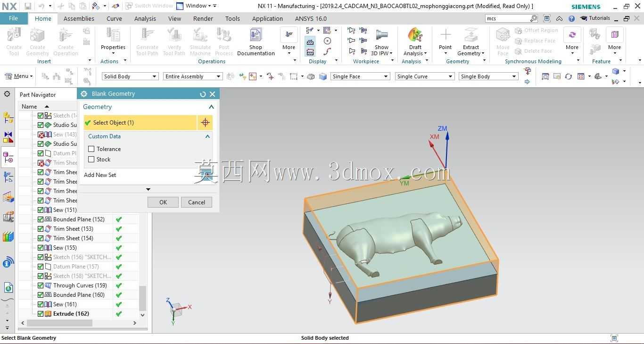Enable the Stock checkbox
The width and height of the screenshot is (644, 344).
coord(91,159)
